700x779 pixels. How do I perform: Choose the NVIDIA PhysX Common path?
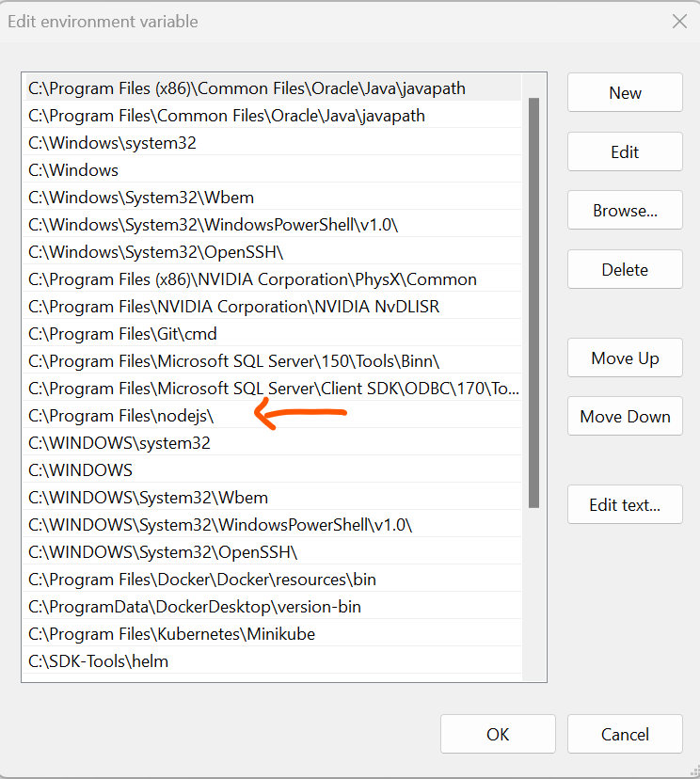252,279
